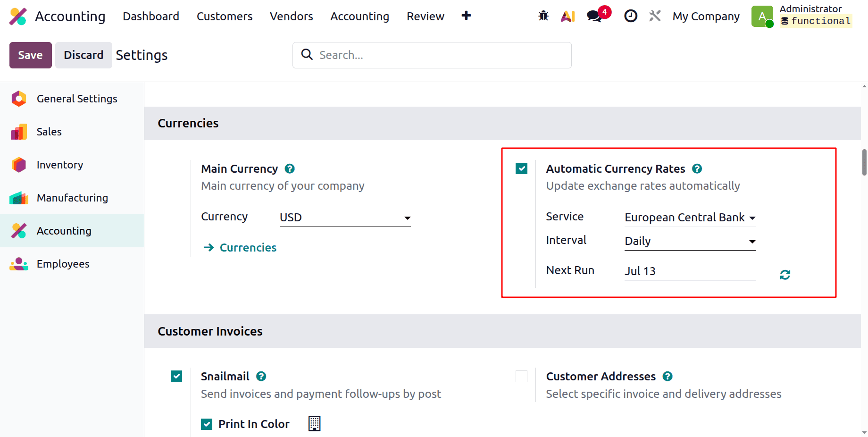The image size is (868, 437).
Task: Open the My Company switcher
Action: (x=706, y=17)
